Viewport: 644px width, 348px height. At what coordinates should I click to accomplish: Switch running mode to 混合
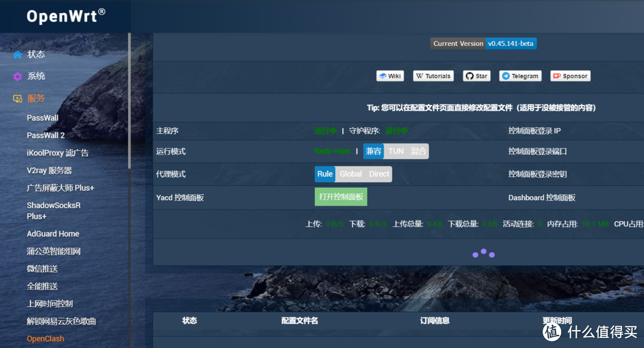[418, 151]
